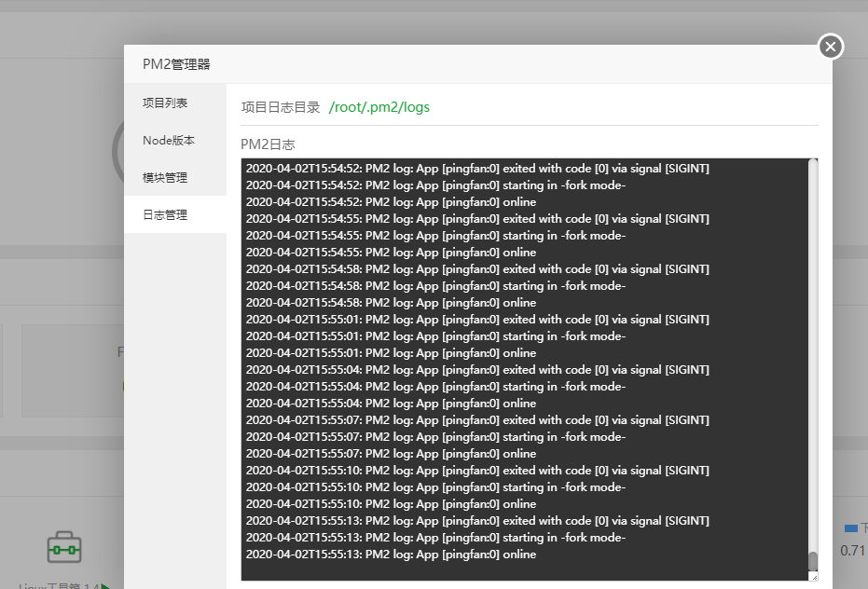The width and height of the screenshot is (868, 589).
Task: Select log line 15:54:58 starting in fork mode
Action: pos(435,285)
